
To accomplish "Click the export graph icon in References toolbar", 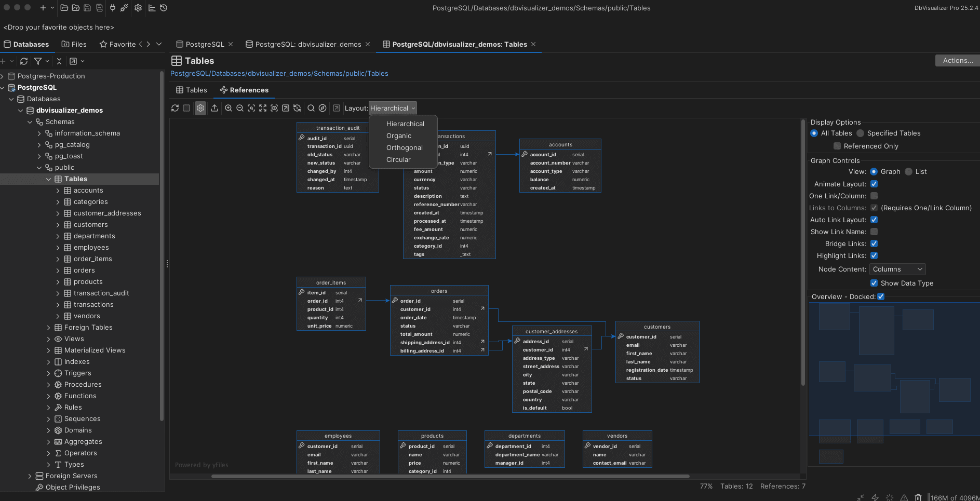I will coord(214,108).
